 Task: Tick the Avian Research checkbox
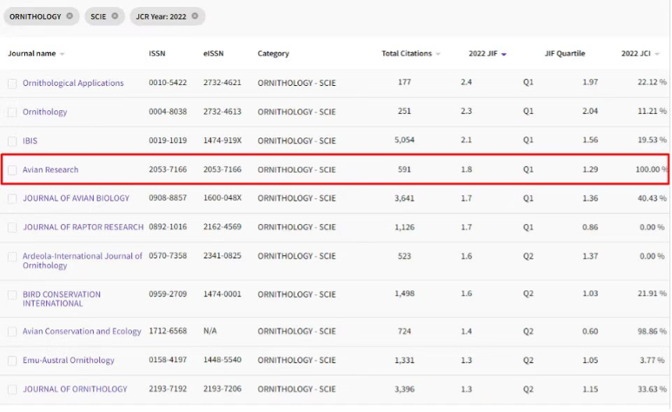pyautogui.click(x=13, y=170)
